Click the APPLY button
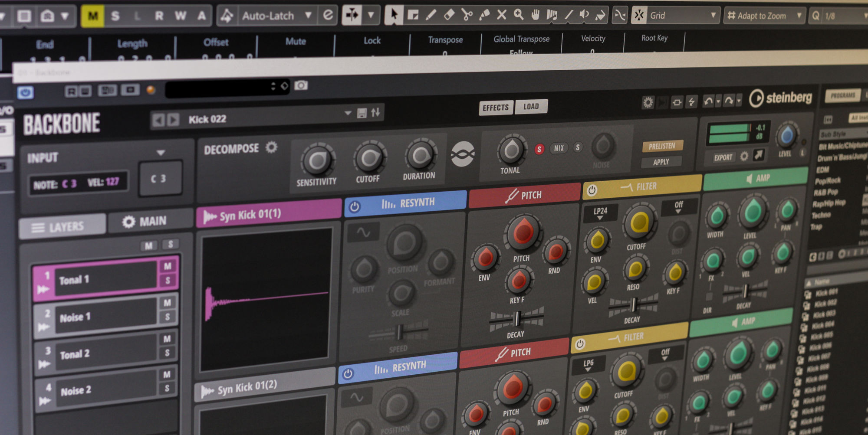Viewport: 868px width, 435px height. point(661,162)
